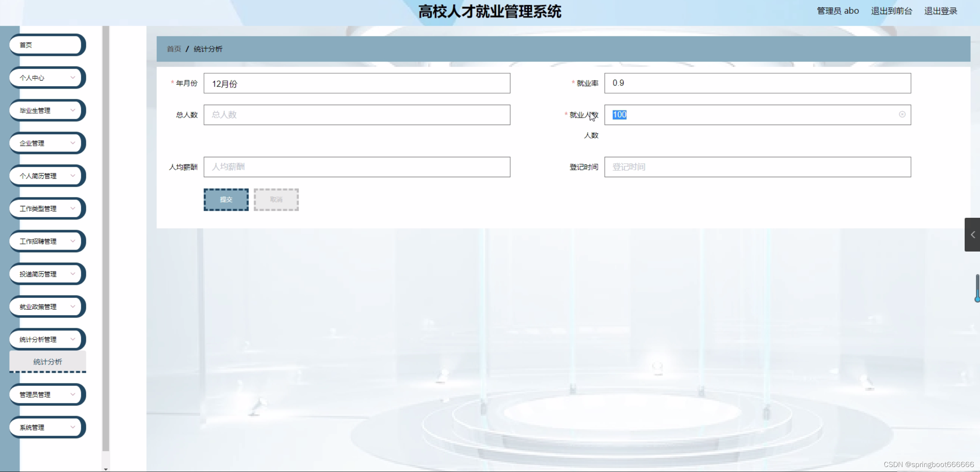Clear the 就业人数 field with the circle-x icon
Screen dimensions: 980x472
[x=902, y=114]
